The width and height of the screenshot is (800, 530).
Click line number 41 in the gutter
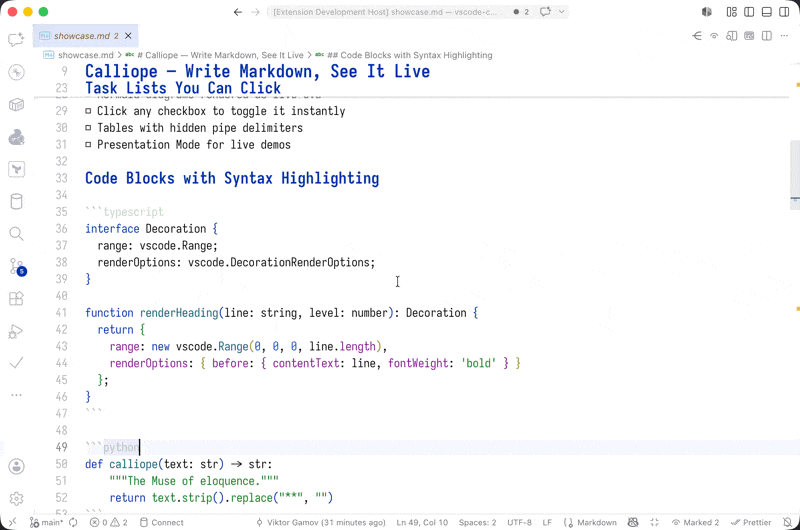coord(61,313)
